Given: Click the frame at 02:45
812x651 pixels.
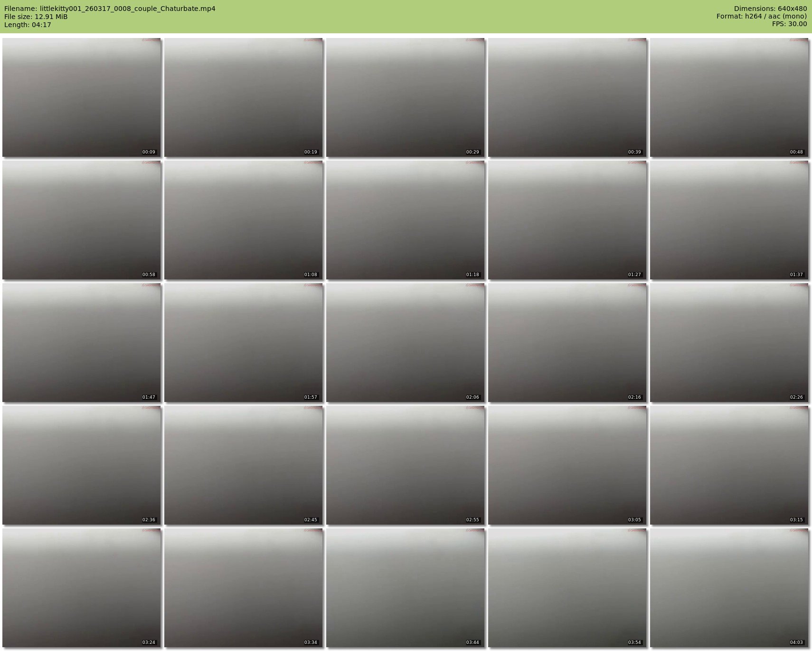Looking at the screenshot, I should (x=244, y=465).
